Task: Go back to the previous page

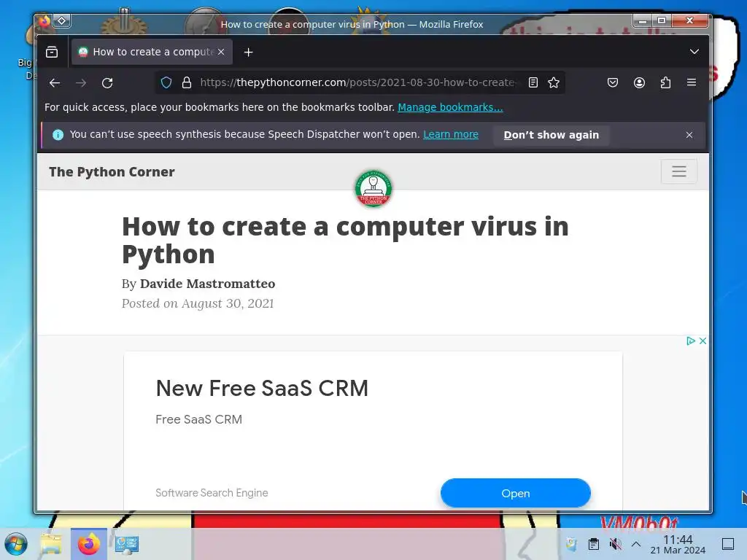Action: (55, 83)
